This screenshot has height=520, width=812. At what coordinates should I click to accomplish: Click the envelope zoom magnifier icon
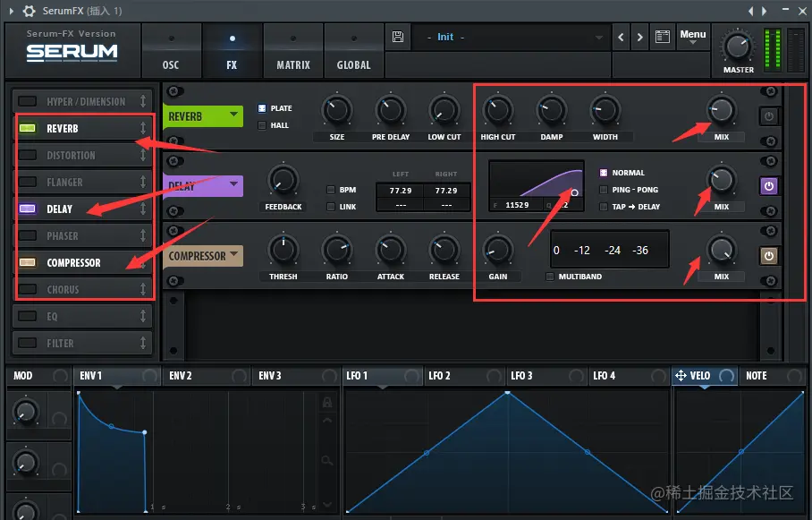[326, 460]
